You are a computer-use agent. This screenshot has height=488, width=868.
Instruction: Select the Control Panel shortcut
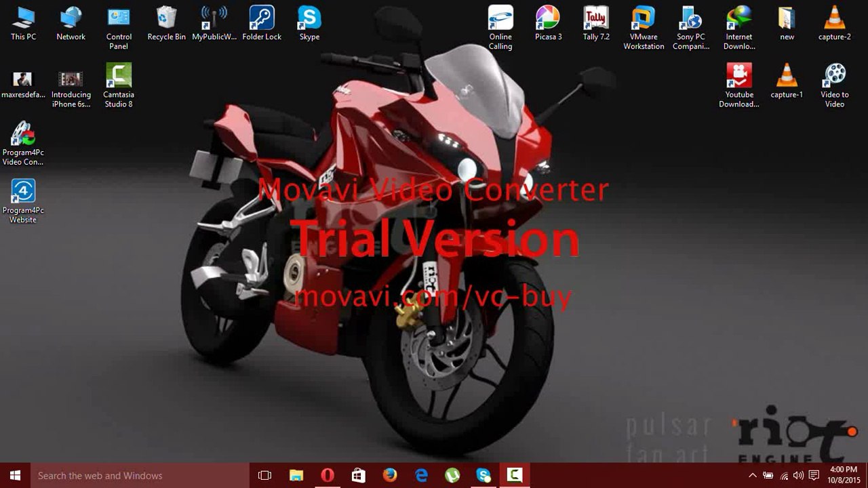click(119, 28)
